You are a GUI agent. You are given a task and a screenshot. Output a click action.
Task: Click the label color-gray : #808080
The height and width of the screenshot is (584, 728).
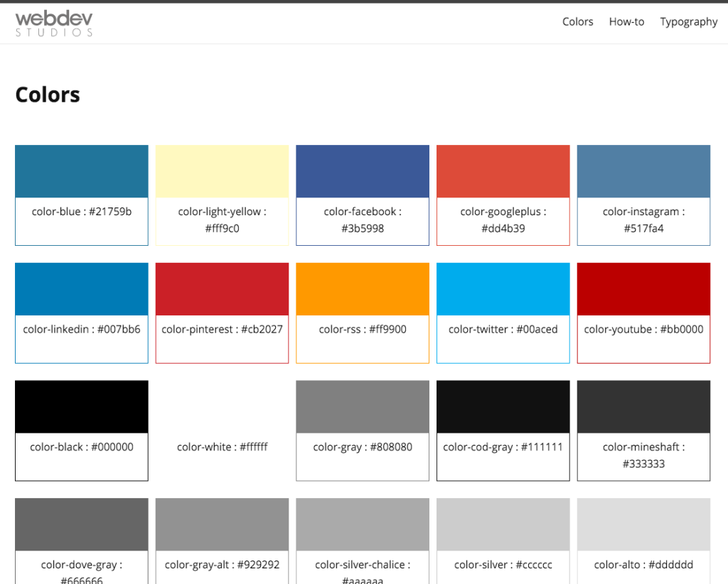pyautogui.click(x=363, y=447)
